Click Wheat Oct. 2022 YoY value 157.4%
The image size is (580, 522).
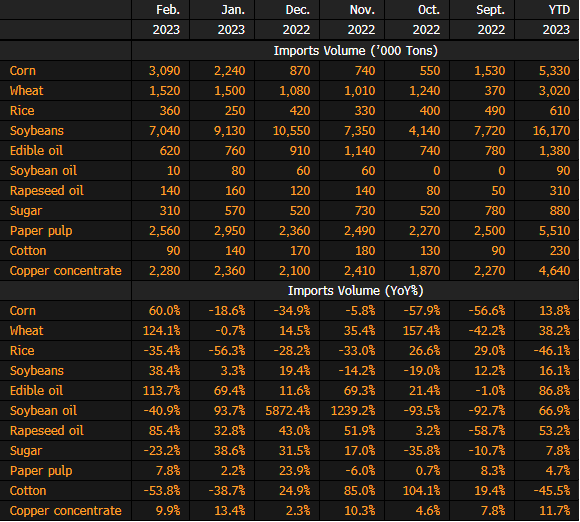[x=421, y=330]
